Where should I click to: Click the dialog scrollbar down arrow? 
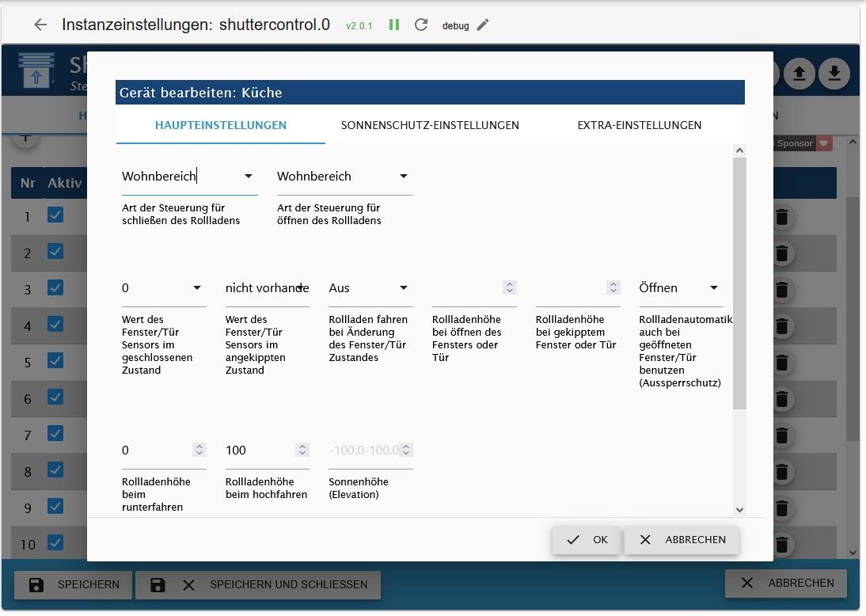(739, 510)
